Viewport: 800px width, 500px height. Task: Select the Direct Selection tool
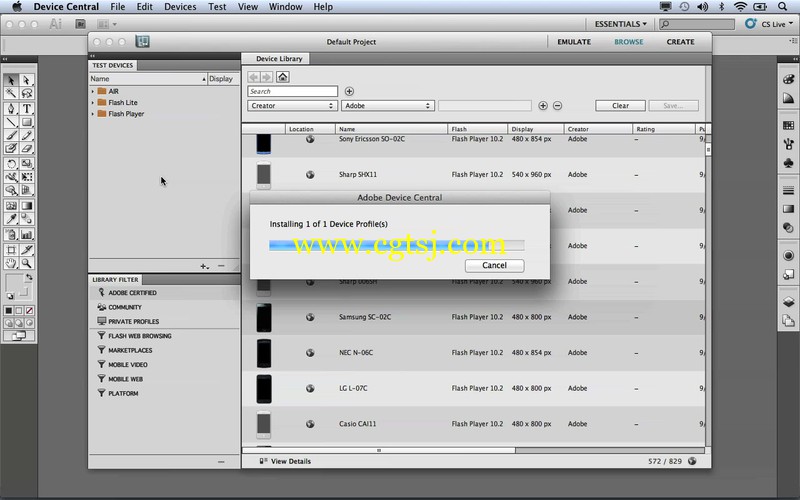[x=27, y=80]
